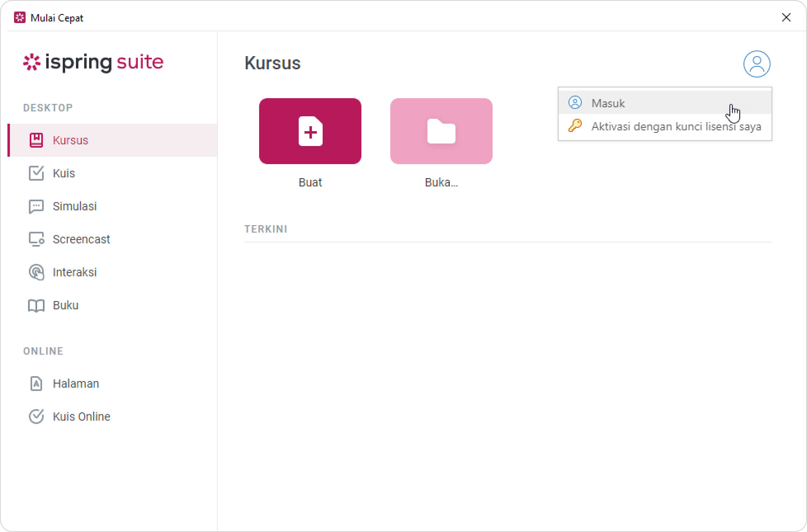This screenshot has height=532, width=807.
Task: Open Halaman under Online
Action: tap(113, 384)
